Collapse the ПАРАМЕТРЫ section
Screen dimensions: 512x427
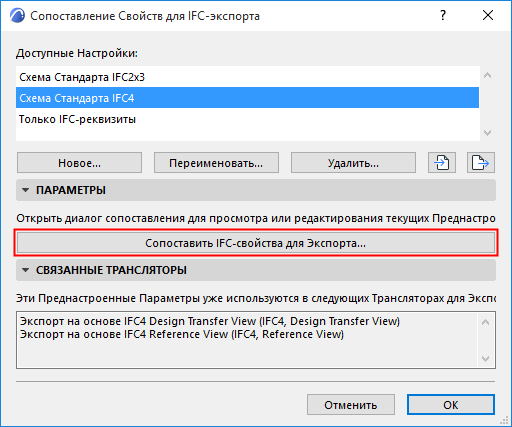click(25, 190)
